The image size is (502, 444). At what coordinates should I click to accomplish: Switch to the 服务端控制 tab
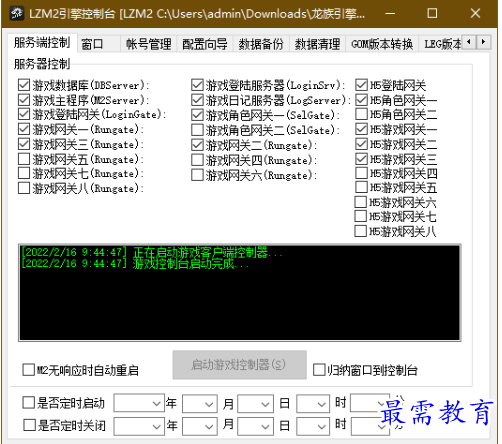click(42, 43)
